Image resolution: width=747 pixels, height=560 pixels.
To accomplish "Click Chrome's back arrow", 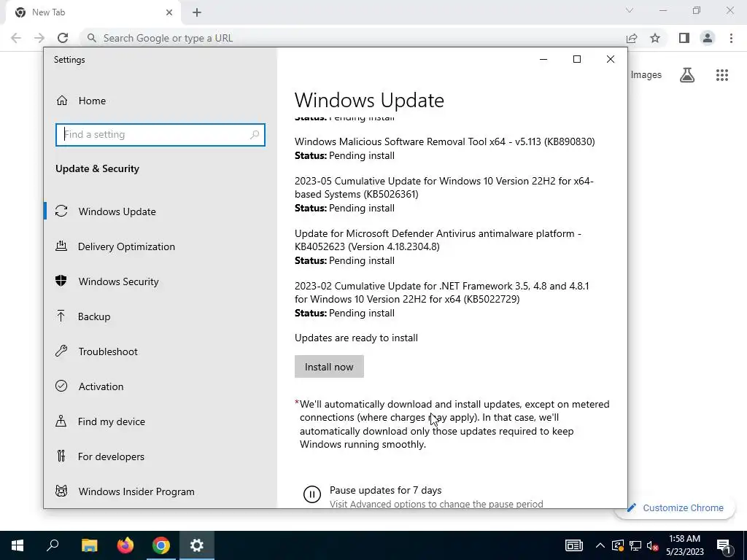I will pos(16,38).
